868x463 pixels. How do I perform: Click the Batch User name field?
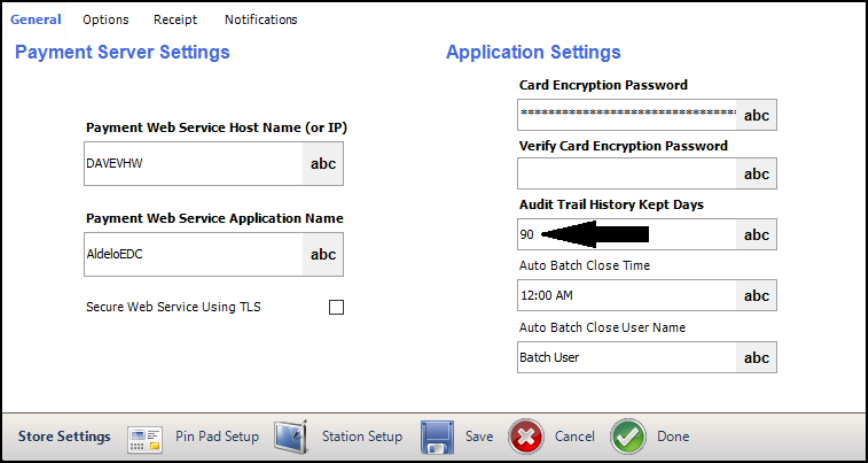point(627,357)
